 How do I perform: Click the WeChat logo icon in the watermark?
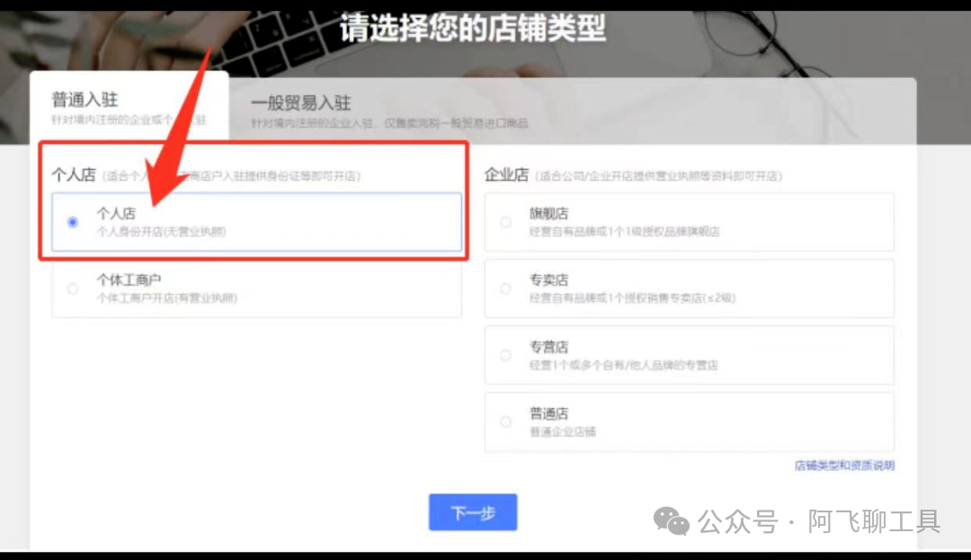672,521
